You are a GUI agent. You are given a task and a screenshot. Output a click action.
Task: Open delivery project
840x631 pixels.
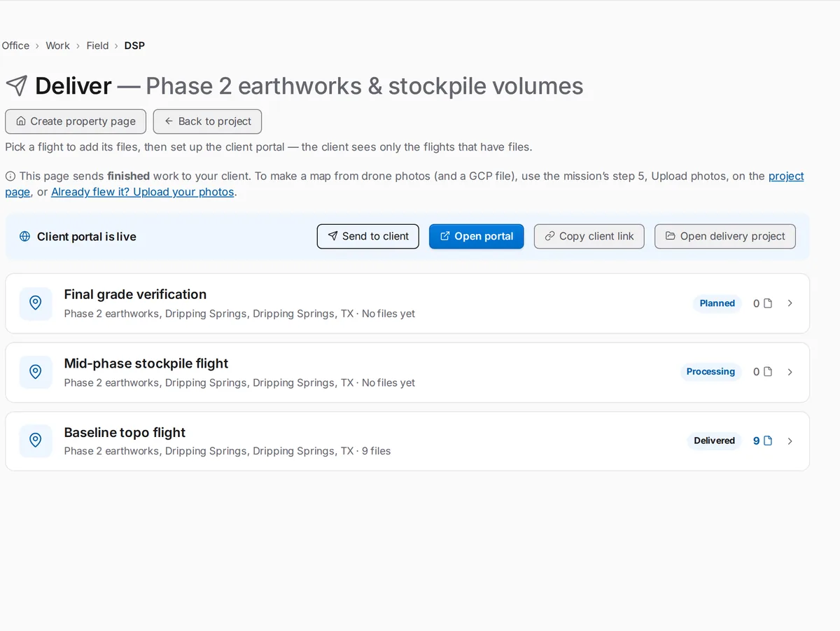pyautogui.click(x=725, y=236)
